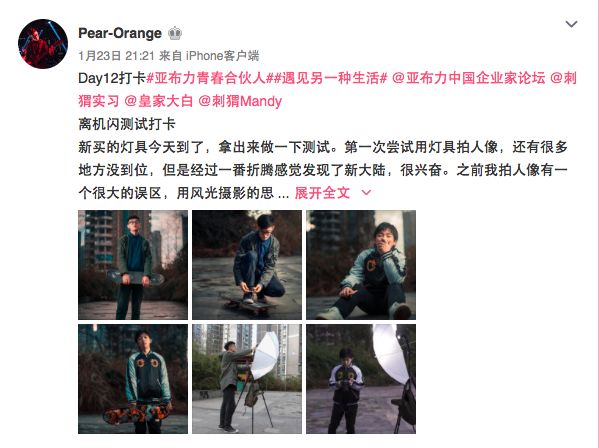Image resolution: width=599 pixels, height=448 pixels.
Task: Expand full post text 展开全文
Action: pyautogui.click(x=322, y=192)
